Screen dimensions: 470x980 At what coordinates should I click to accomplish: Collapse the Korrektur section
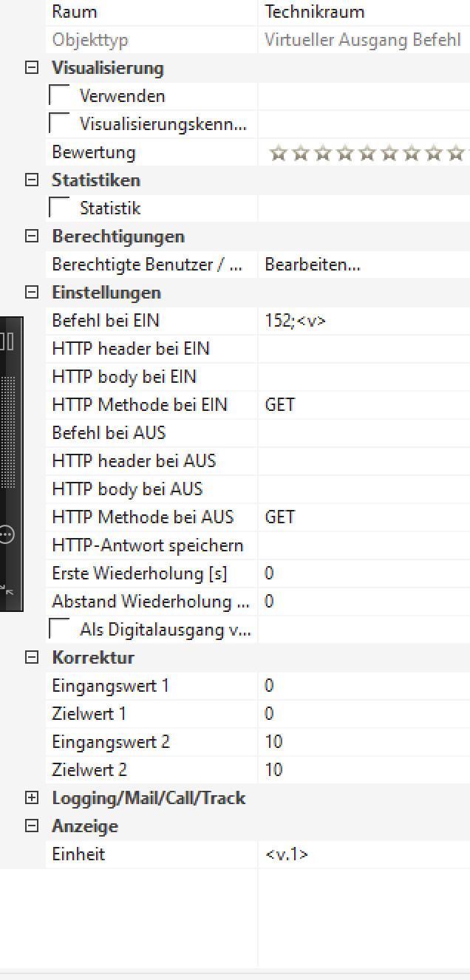tap(32, 658)
